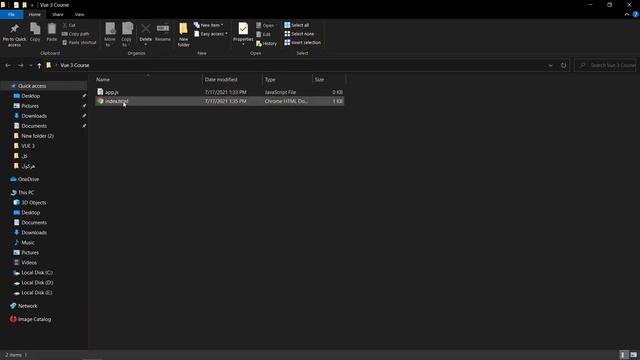Go forward in navigation history

point(20,65)
